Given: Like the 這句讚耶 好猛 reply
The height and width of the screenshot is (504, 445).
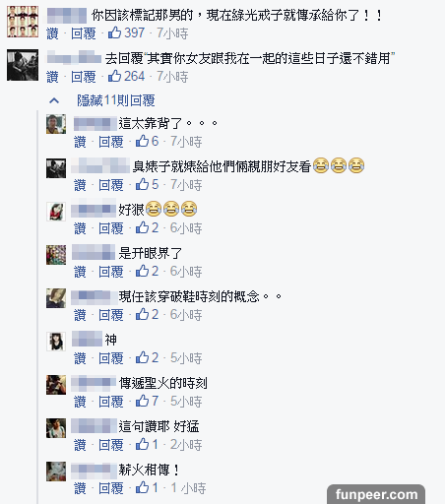Looking at the screenshot, I should 80,445.
